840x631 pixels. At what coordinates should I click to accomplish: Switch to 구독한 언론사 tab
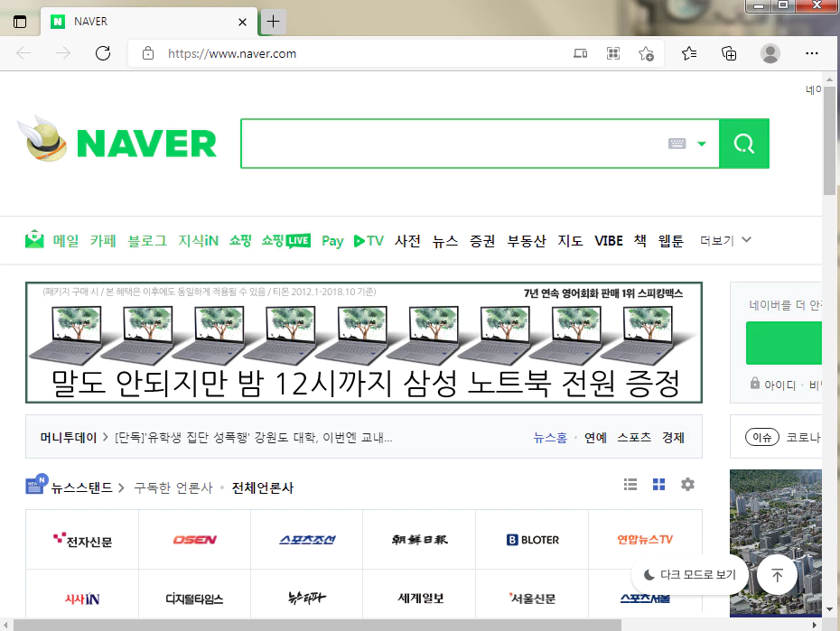(x=173, y=487)
